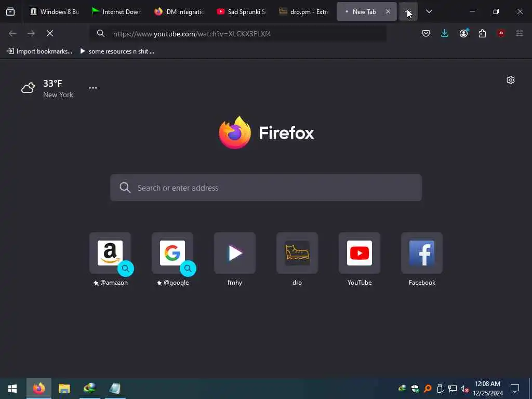
Task: Switch to the Internet Down tab
Action: (x=116, y=11)
